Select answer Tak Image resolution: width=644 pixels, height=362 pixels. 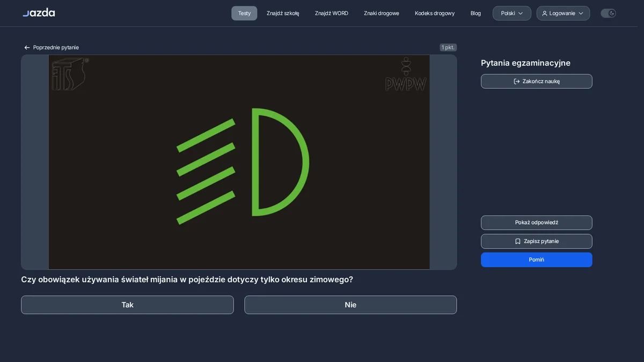pos(127,305)
